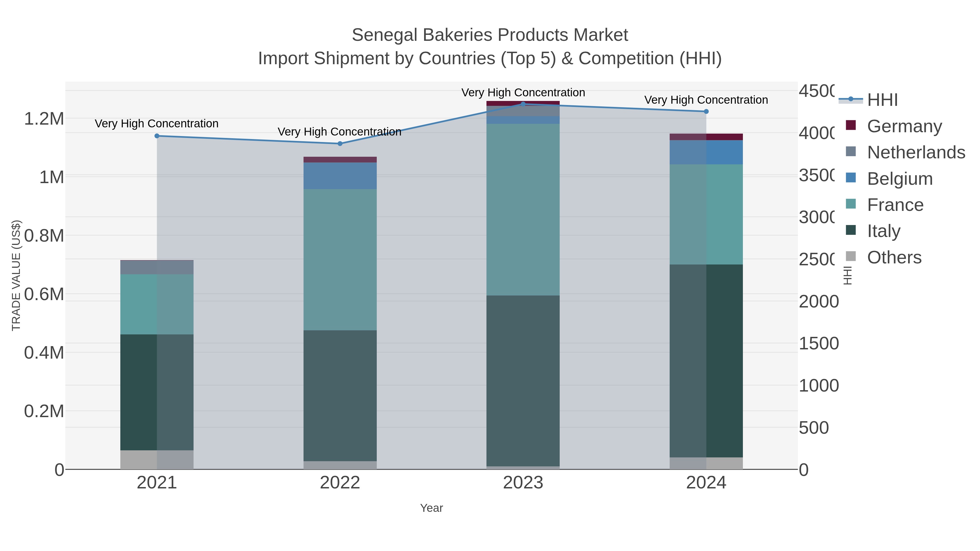Viewport: 980px width, 551px height.
Task: Click the Very High Concentration label above 2022
Action: tap(340, 132)
